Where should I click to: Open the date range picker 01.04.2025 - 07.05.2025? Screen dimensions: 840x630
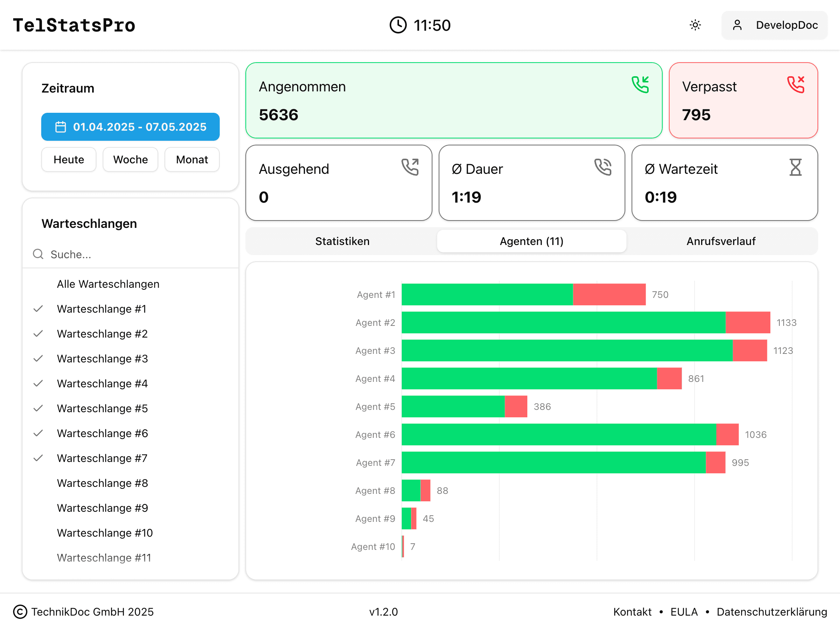click(x=130, y=127)
